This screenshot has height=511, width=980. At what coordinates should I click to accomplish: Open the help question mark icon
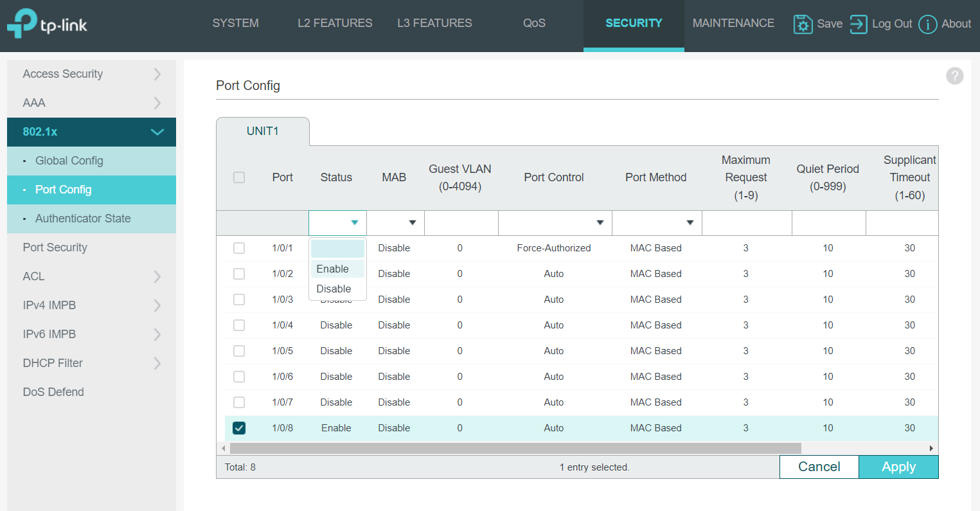pos(955,76)
